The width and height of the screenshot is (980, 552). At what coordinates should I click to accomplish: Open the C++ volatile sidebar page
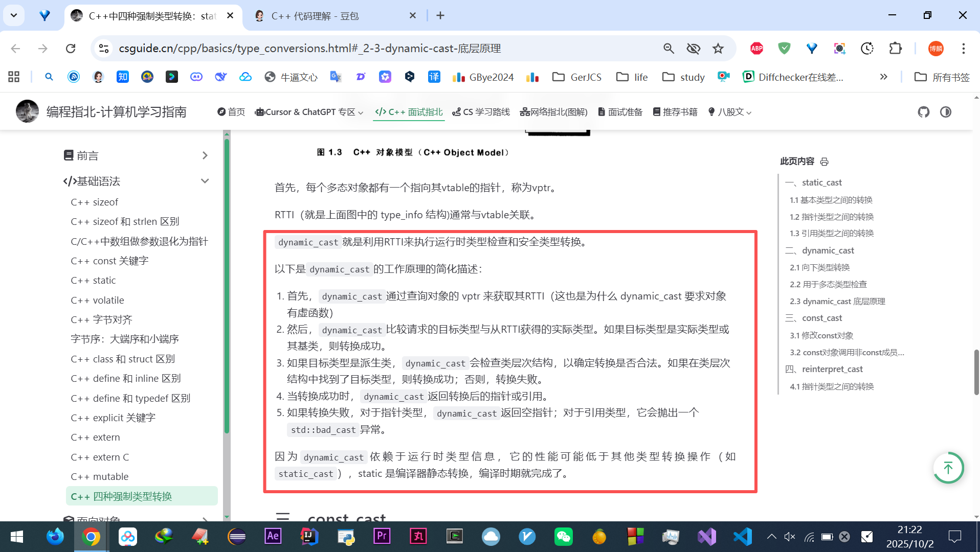click(x=97, y=301)
